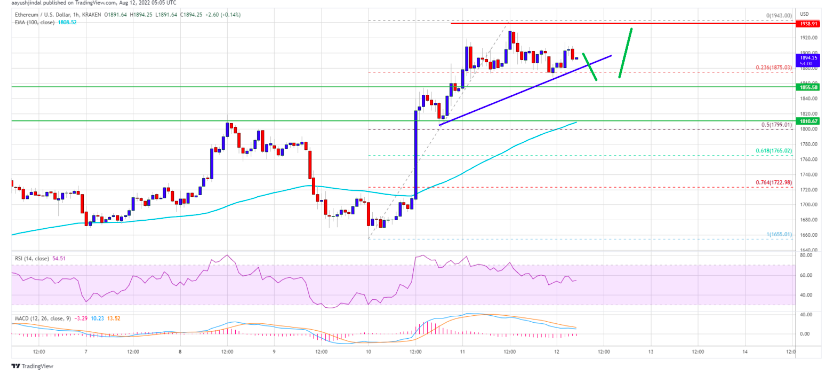Click the 0.618 (1765.02) Fibonacci level label

(775, 151)
